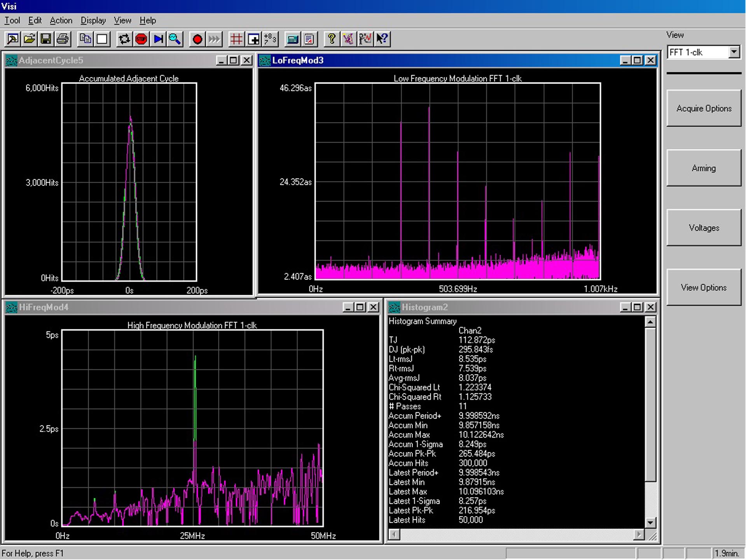Image resolution: width=746 pixels, height=560 pixels.
Task: Click the plus-in-window toolbar icon
Action: click(x=253, y=39)
